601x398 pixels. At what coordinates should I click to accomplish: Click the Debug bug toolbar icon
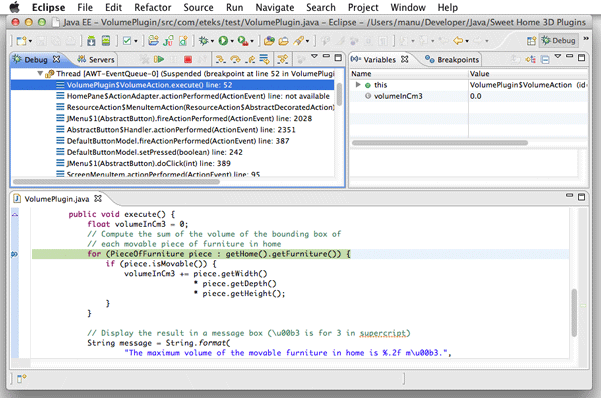(x=204, y=41)
